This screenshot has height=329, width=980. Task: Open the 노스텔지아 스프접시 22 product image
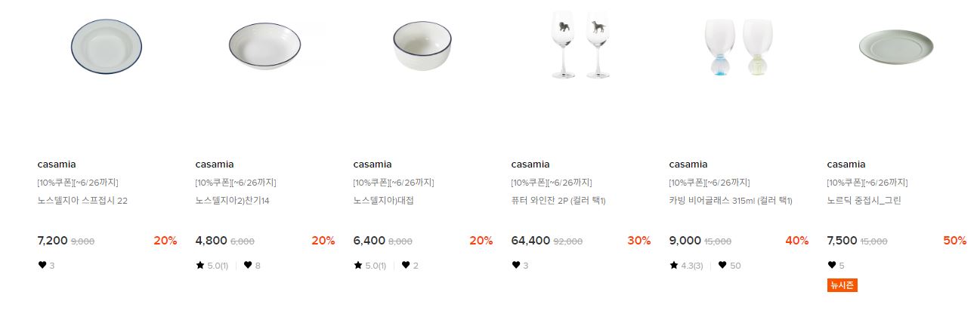tap(107, 47)
